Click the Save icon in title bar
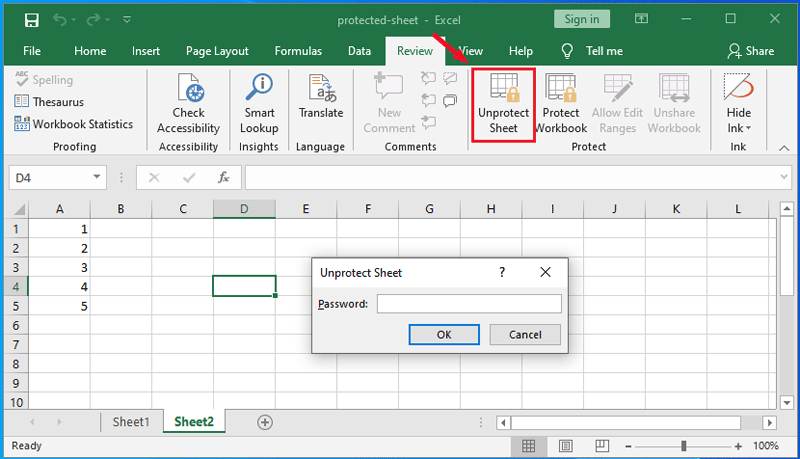 tap(32, 20)
